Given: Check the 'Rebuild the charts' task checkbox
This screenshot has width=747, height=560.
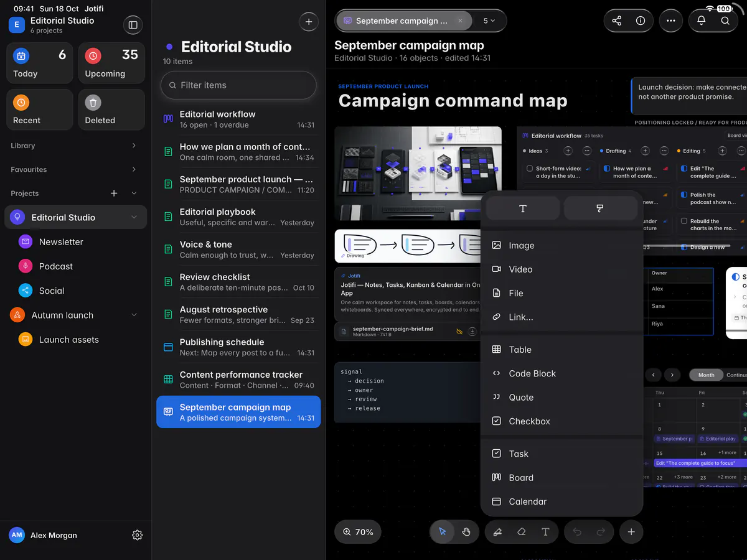Looking at the screenshot, I should pos(684,221).
